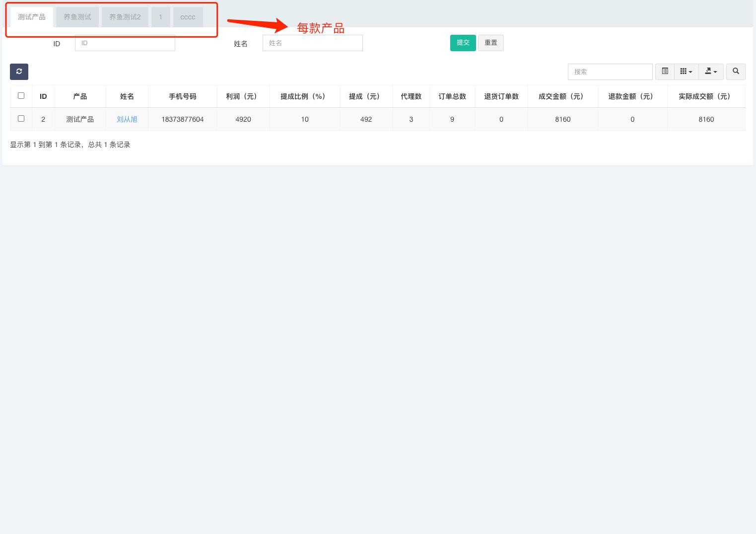Open the export data dropdown
This screenshot has width=756, height=534.
[711, 72]
